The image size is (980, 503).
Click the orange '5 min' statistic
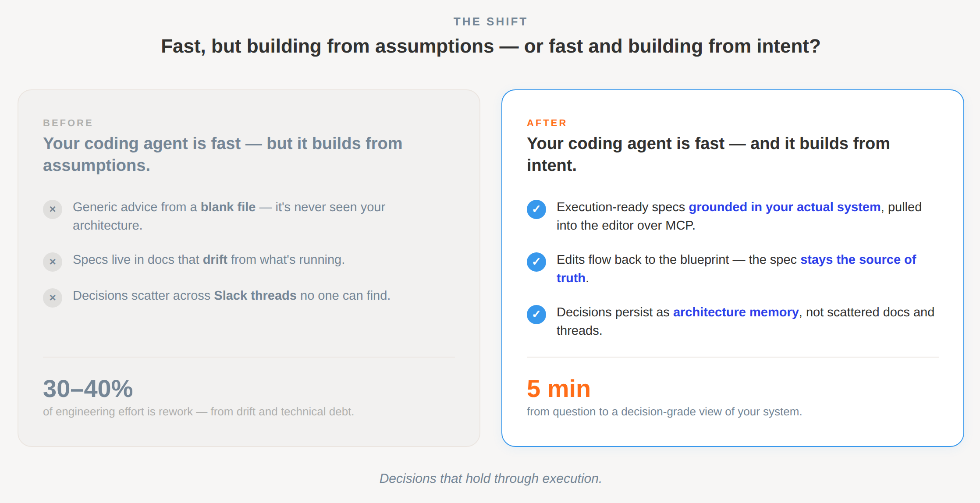tap(559, 389)
